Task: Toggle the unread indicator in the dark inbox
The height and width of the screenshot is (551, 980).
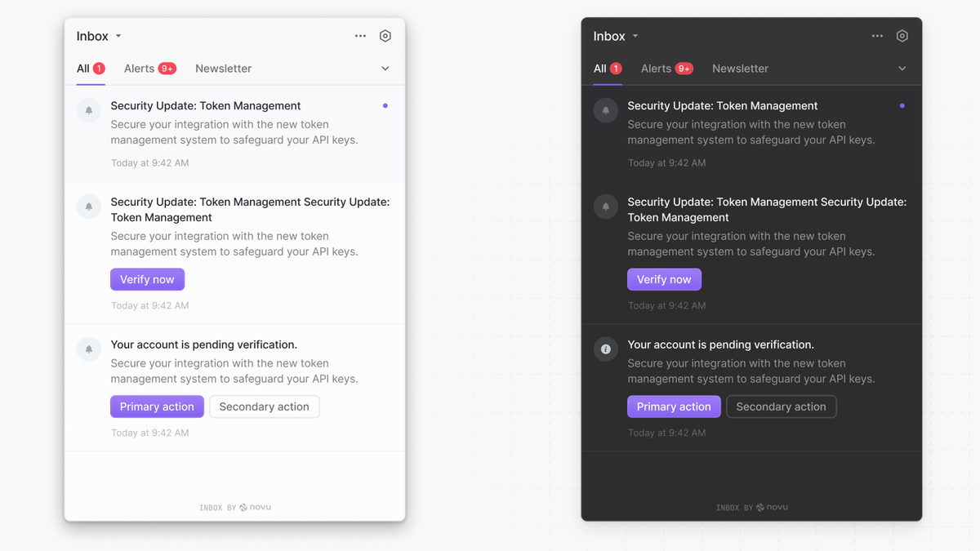Action: coord(902,105)
